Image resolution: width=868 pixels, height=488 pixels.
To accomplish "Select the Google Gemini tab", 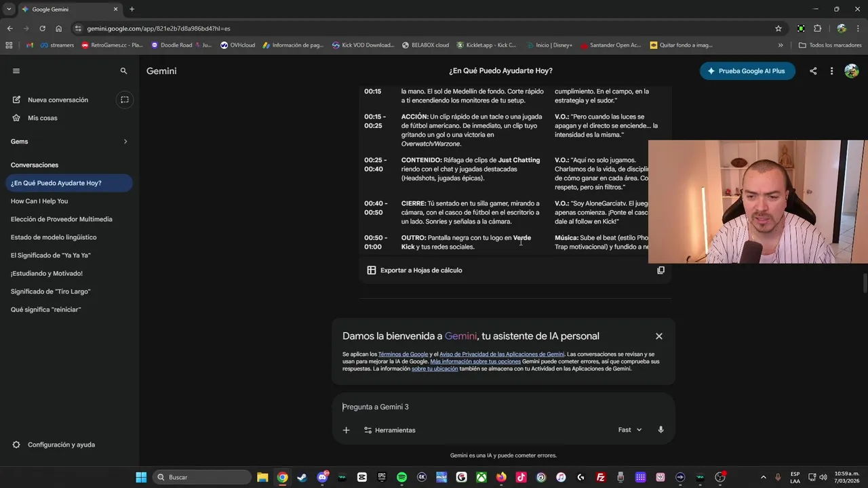I will [70, 9].
